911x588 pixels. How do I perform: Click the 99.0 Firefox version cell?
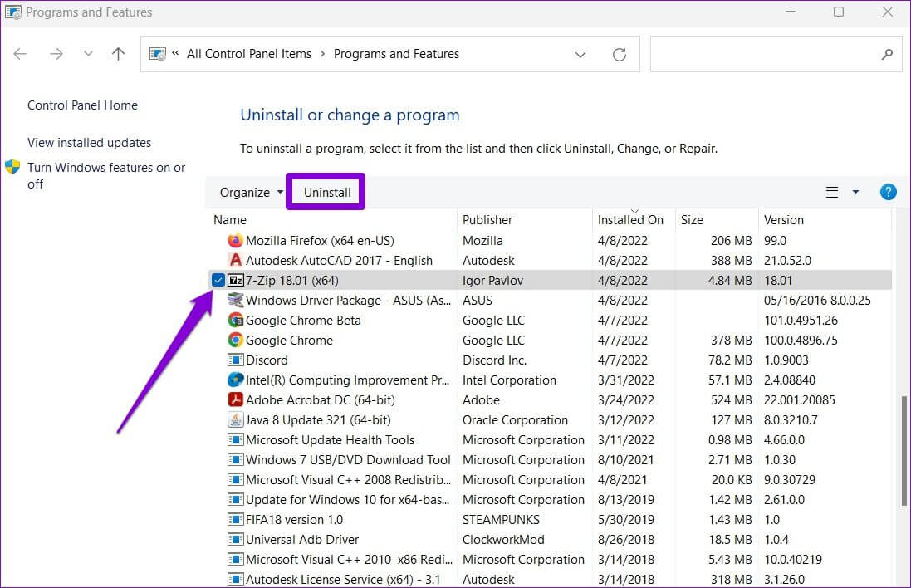(x=775, y=241)
